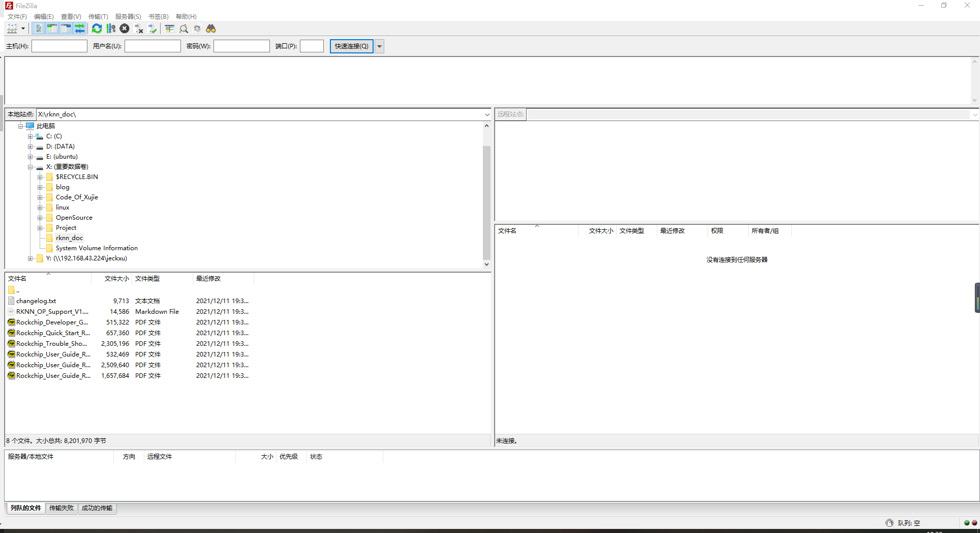The width and height of the screenshot is (980, 533).
Task: Toggle the transfer queue panel
Action: click(80, 28)
